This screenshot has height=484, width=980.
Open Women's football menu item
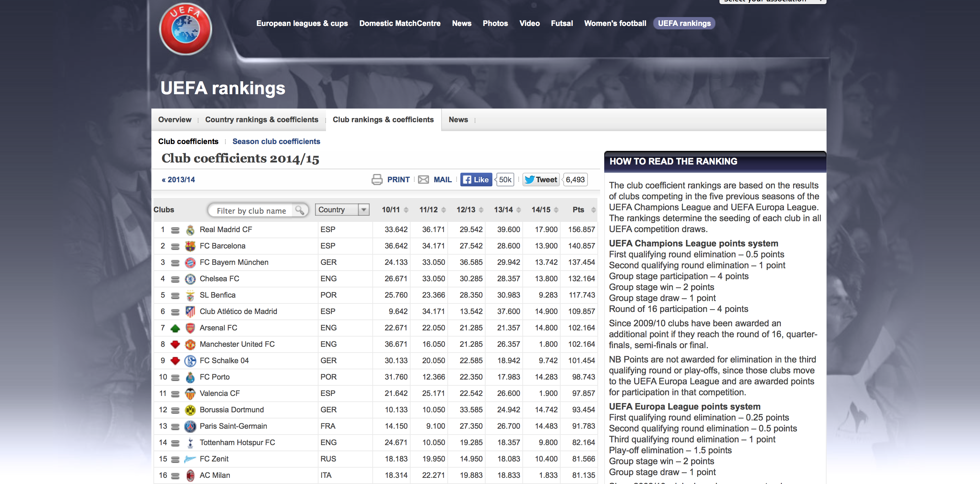tap(615, 23)
